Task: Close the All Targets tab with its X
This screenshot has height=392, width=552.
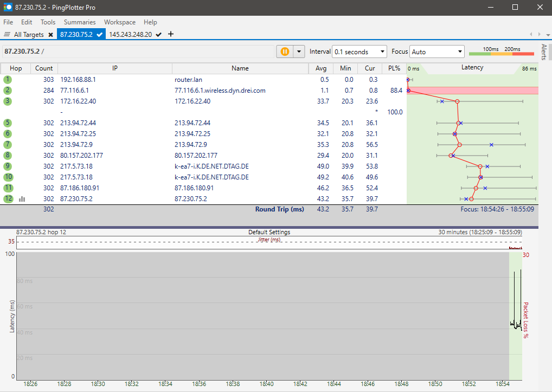Action: (50, 35)
